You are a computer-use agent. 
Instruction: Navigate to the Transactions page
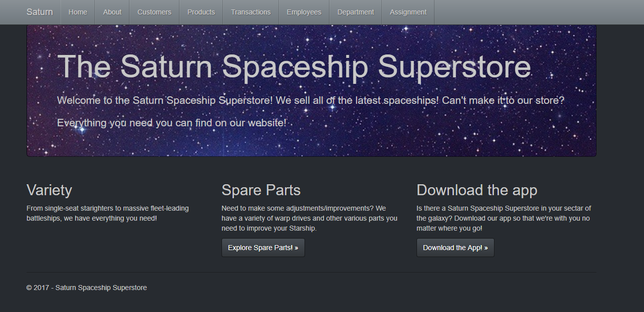pyautogui.click(x=250, y=12)
